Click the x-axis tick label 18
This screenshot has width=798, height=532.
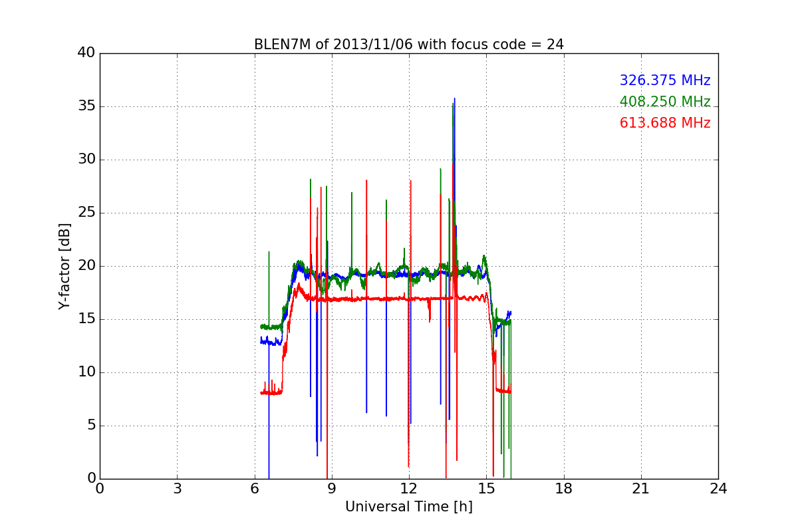tap(564, 489)
